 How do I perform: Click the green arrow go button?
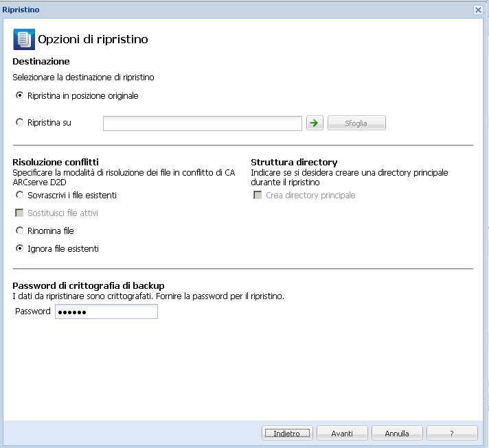point(315,123)
